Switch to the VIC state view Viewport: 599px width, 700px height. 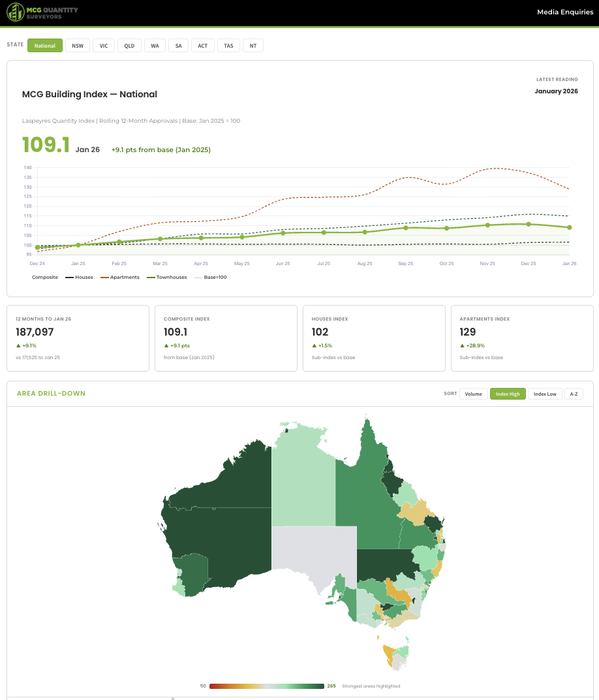tap(103, 45)
